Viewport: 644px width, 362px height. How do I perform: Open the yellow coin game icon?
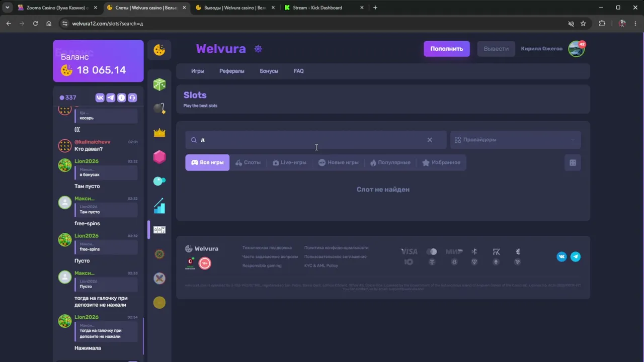(x=159, y=302)
